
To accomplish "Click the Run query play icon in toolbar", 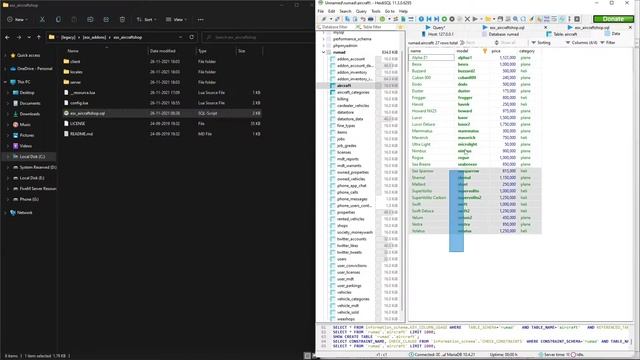I will coord(475,19).
